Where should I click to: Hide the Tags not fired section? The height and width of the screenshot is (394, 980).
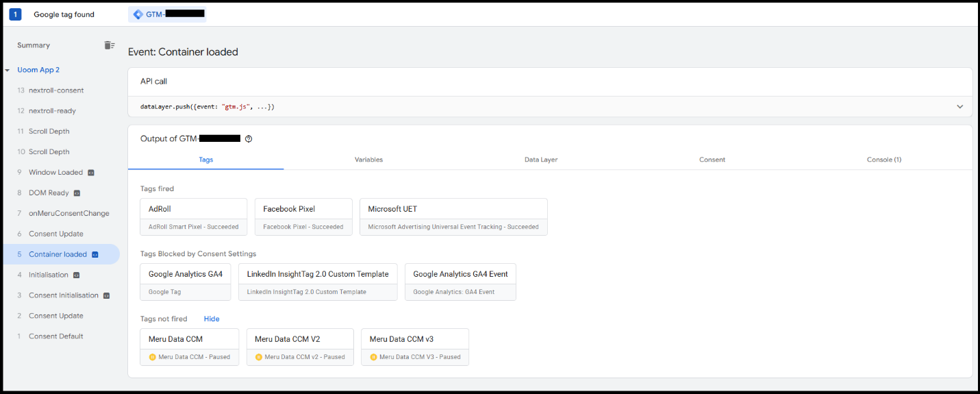[212, 319]
